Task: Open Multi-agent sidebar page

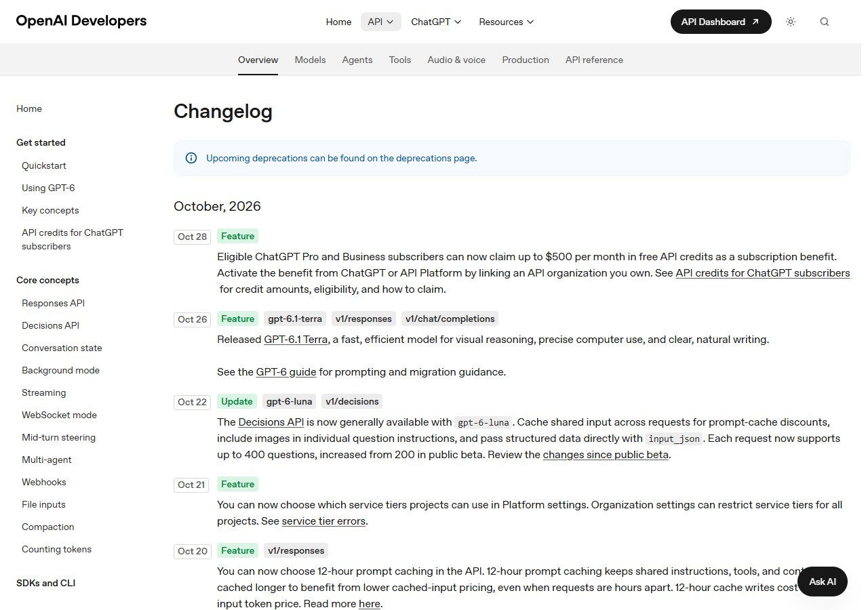Action: tap(47, 460)
